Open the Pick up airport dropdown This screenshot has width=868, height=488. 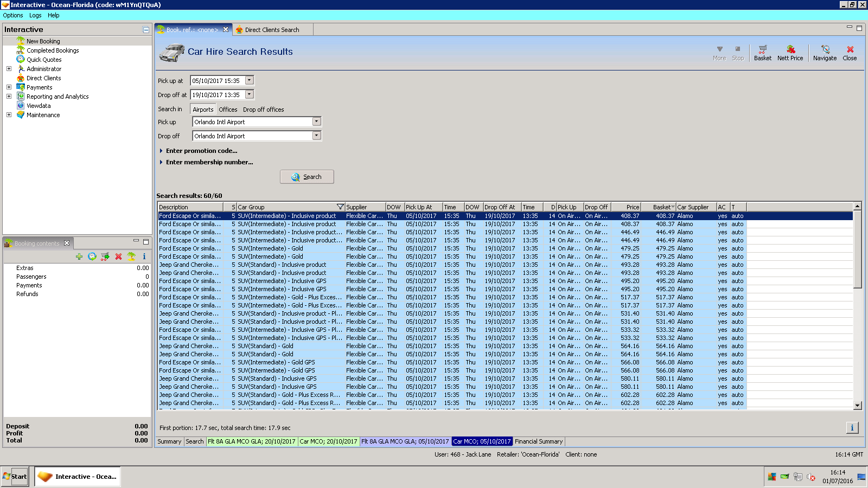click(316, 122)
